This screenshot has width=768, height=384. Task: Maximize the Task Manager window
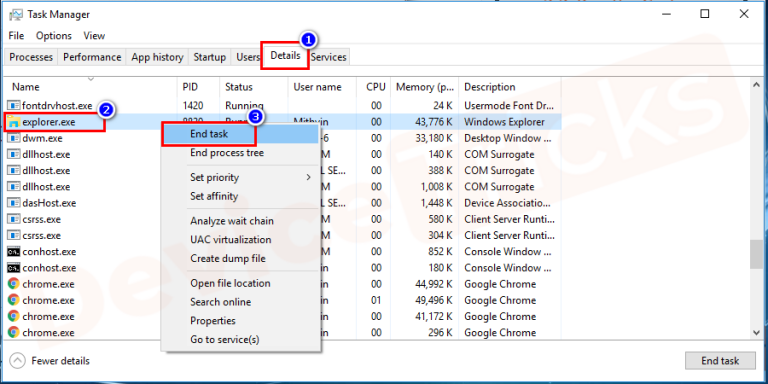(x=704, y=14)
